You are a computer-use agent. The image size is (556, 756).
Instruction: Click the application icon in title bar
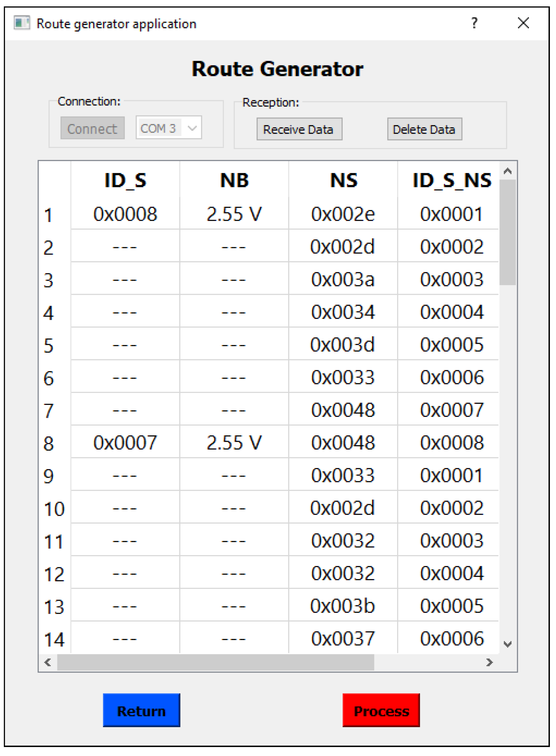[x=21, y=23]
